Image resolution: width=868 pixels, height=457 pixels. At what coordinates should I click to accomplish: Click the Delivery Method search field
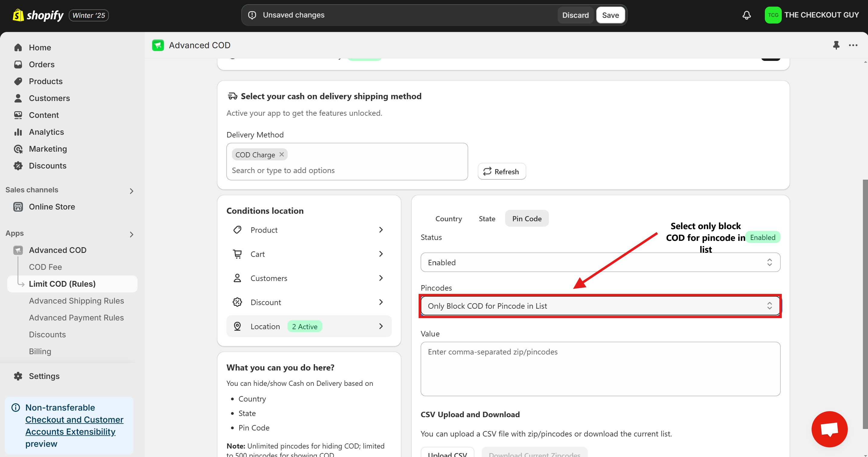347,170
